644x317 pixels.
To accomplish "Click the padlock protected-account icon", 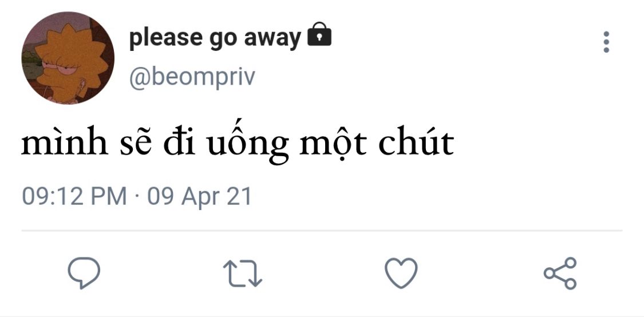I will tap(319, 34).
